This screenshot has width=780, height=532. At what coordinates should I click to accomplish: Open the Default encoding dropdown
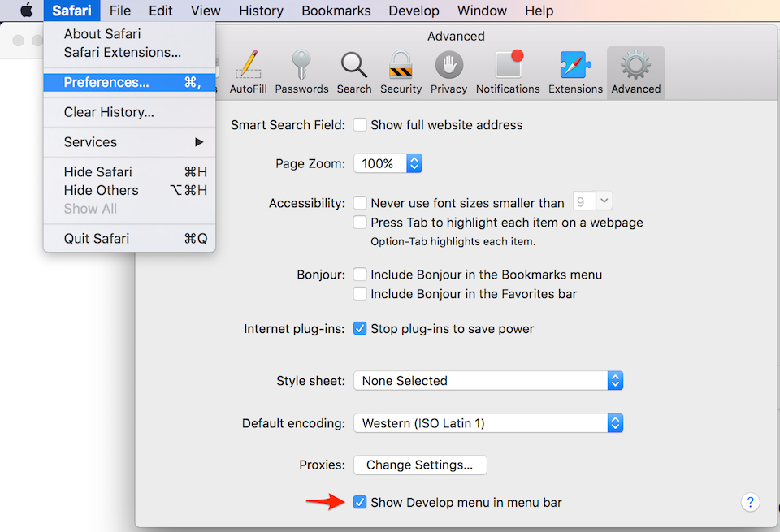pos(488,423)
